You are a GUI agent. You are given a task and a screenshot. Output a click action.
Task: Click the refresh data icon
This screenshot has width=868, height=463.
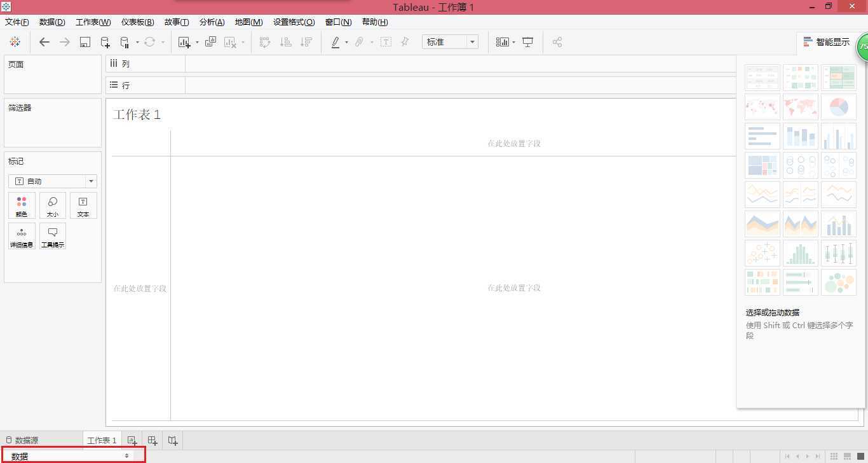click(x=149, y=42)
